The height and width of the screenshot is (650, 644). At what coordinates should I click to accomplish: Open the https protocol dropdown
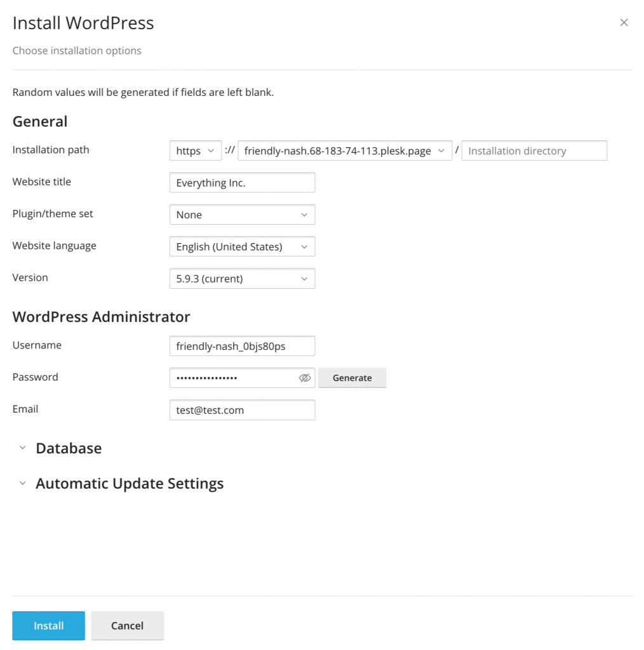(196, 150)
